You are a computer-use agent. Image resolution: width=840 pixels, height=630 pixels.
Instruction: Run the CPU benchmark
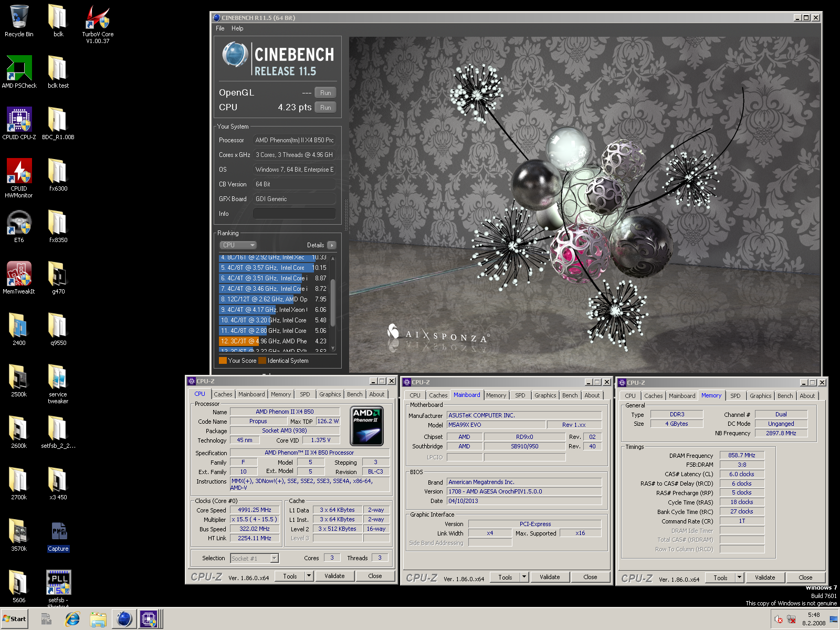click(325, 108)
